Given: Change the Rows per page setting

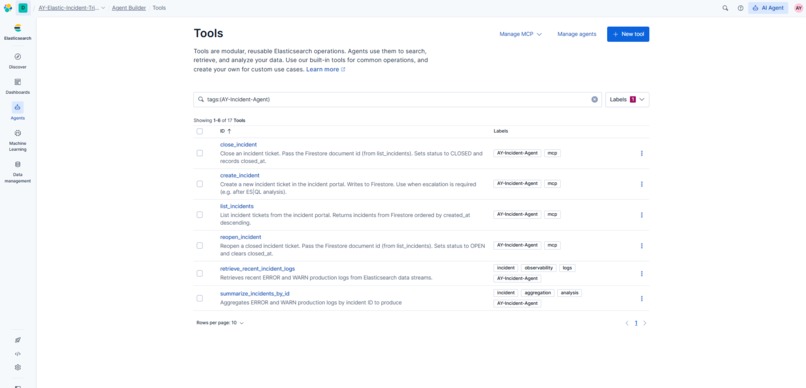Looking at the screenshot, I should [220, 323].
